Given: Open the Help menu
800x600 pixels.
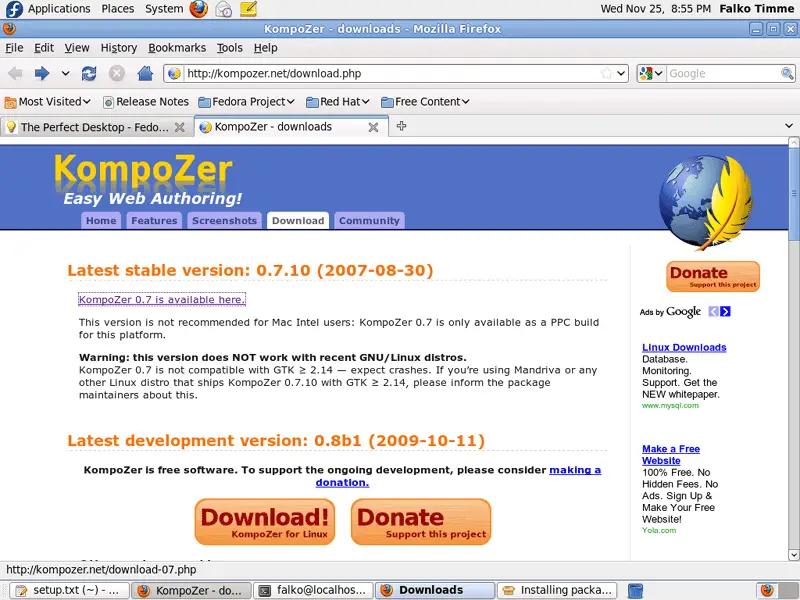Looking at the screenshot, I should click(x=266, y=48).
